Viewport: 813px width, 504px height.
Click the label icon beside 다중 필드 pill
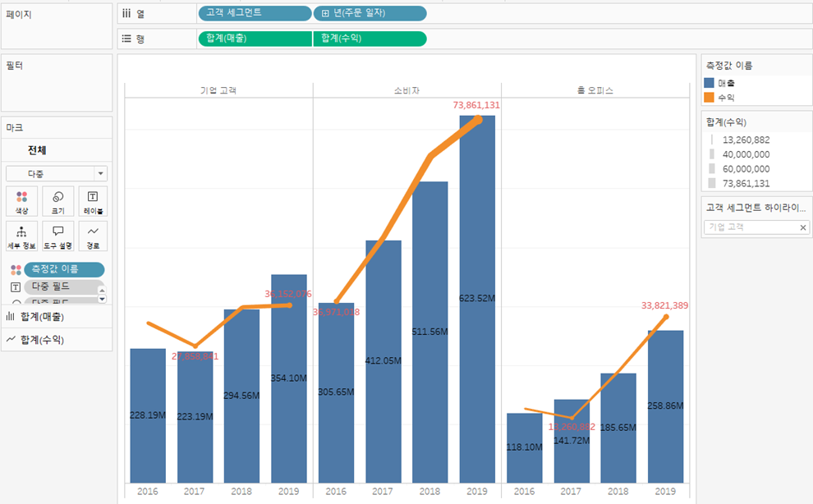(16, 286)
